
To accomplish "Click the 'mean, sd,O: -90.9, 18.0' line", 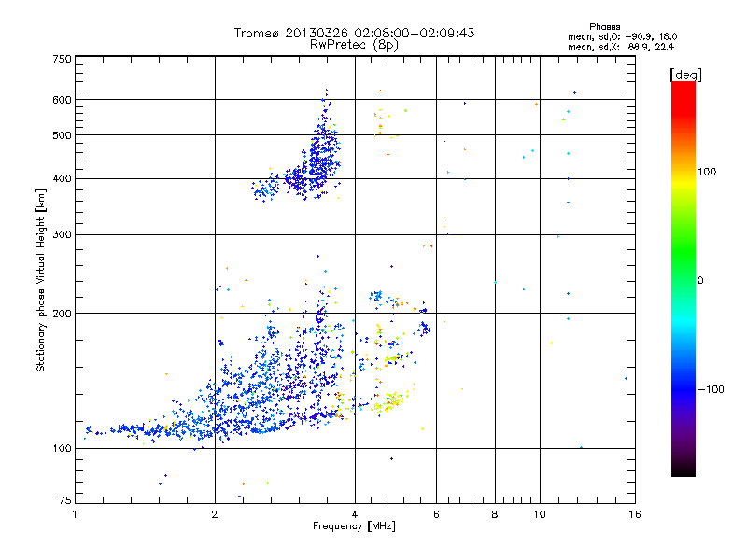I will [622, 36].
